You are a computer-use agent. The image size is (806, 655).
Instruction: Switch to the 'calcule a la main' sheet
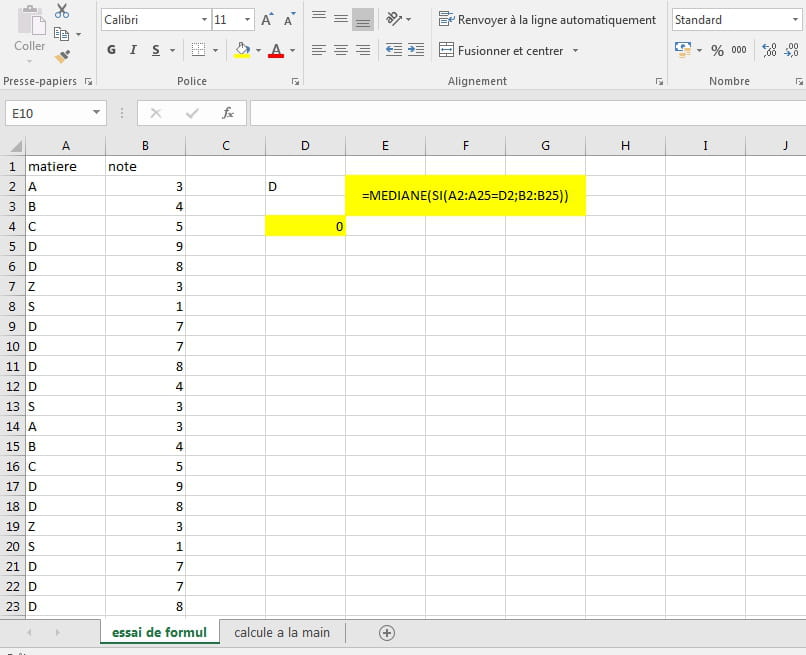click(282, 632)
